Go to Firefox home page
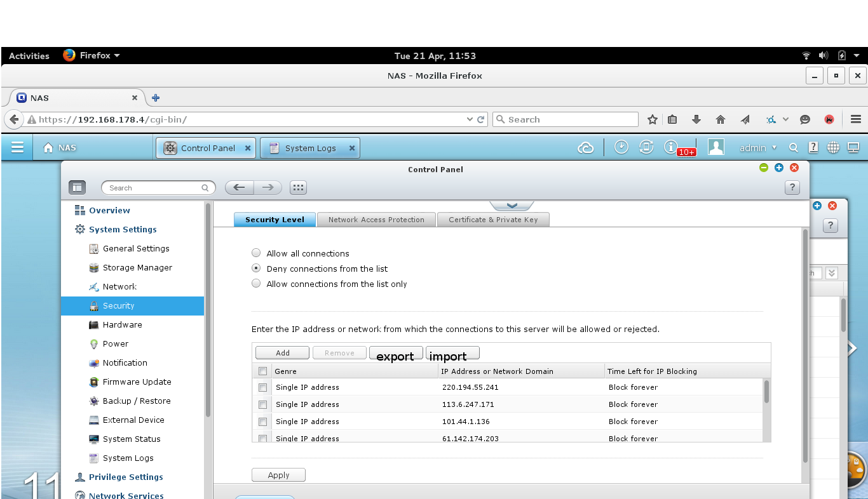 [721, 119]
